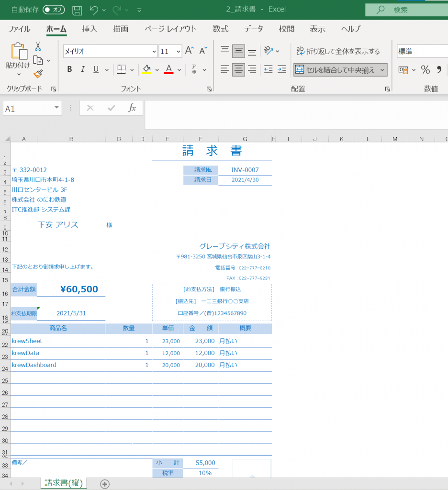Screen dimensions: 448x490
Task: Click the Percent Style icon
Action: click(x=425, y=70)
